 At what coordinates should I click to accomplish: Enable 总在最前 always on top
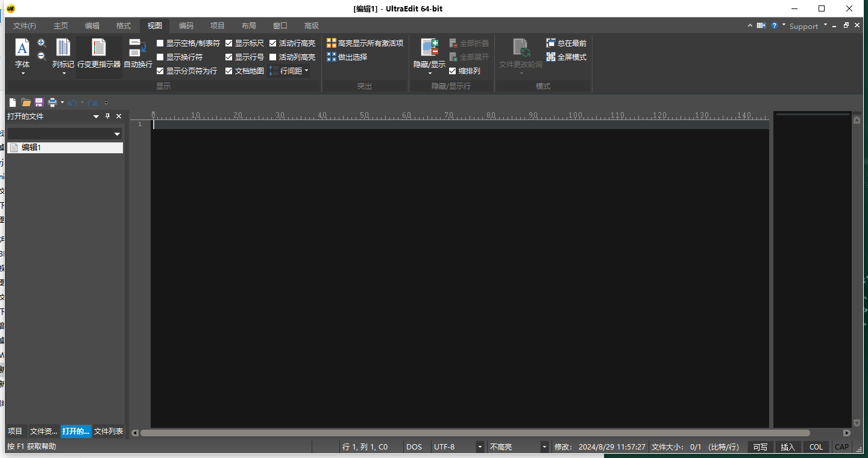coord(567,43)
